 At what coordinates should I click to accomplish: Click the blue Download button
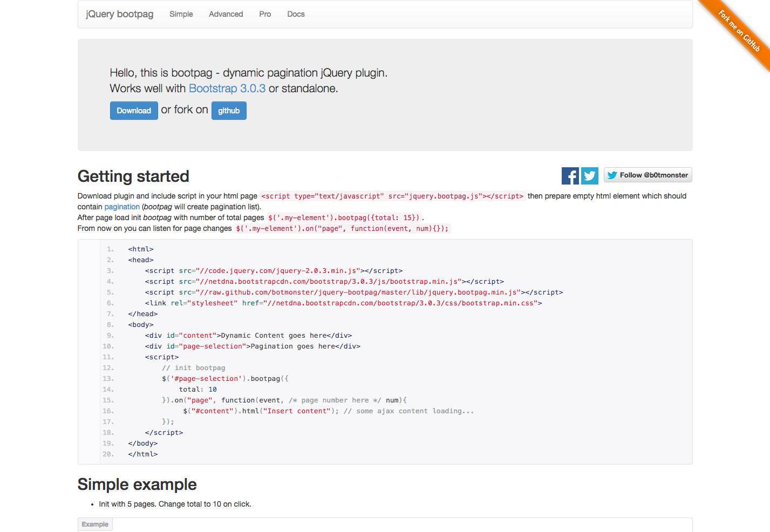tap(134, 111)
